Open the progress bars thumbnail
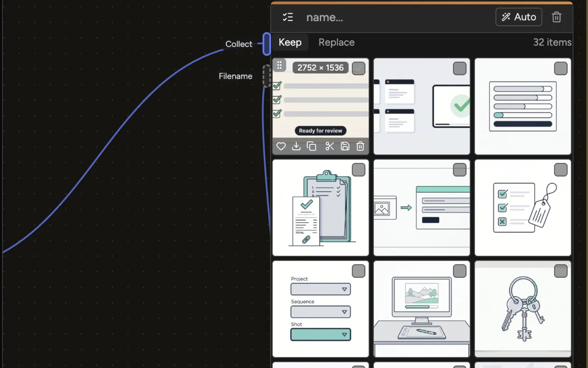Viewport: 588px width, 368px height. coord(523,106)
